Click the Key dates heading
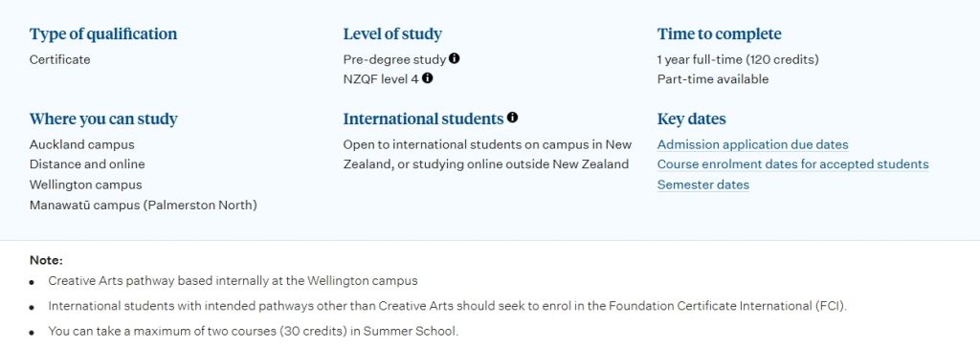Image resolution: width=980 pixels, height=347 pixels. click(691, 119)
